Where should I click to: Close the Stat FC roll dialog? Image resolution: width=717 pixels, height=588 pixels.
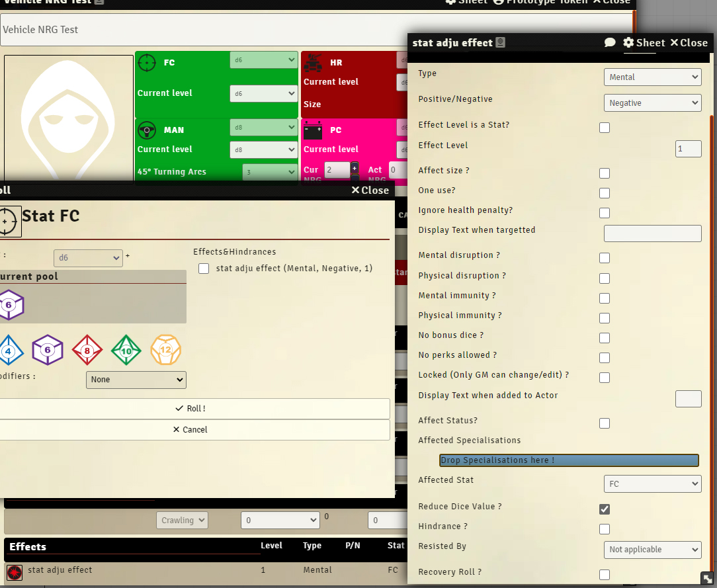pos(370,190)
